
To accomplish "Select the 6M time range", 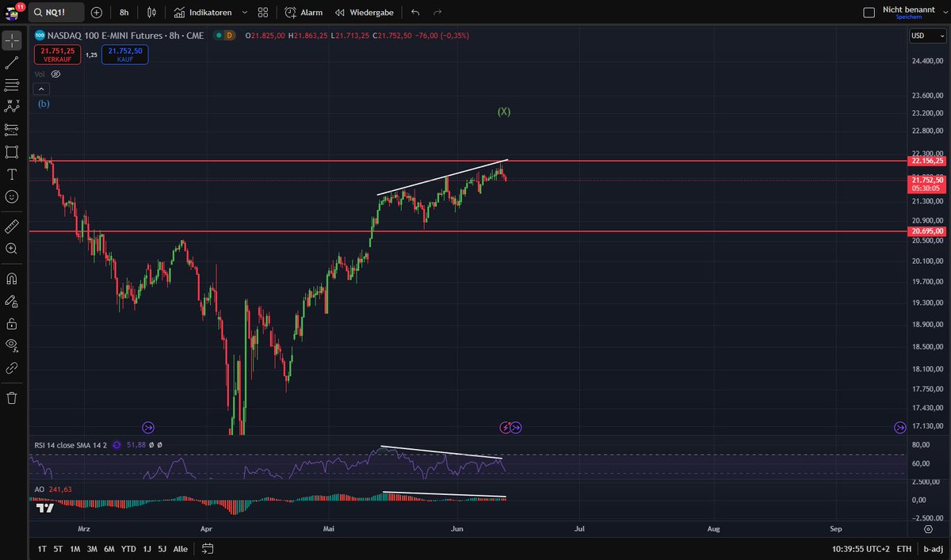I will [x=109, y=549].
